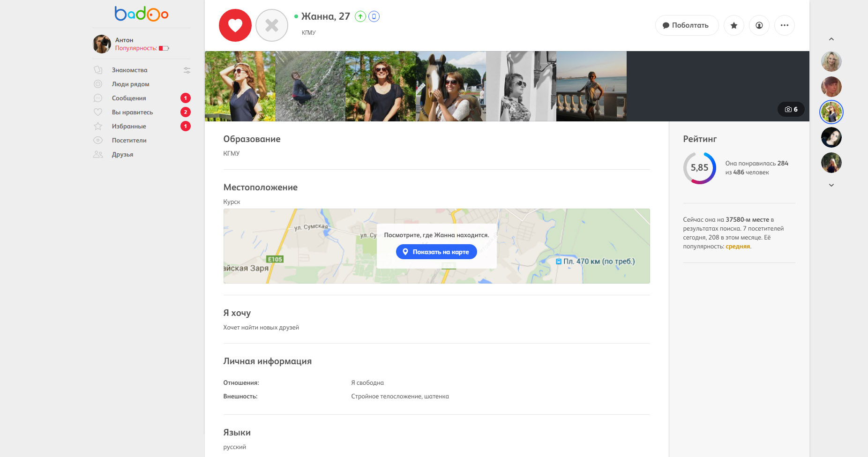This screenshot has height=457, width=868.
Task: Skip this profile using the X icon
Action: (271, 26)
